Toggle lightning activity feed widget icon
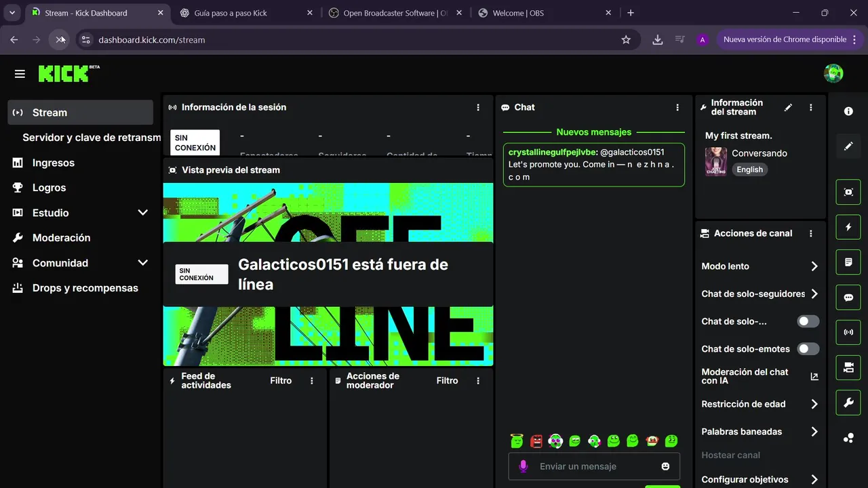Viewport: 868px width, 488px height. pos(848,227)
